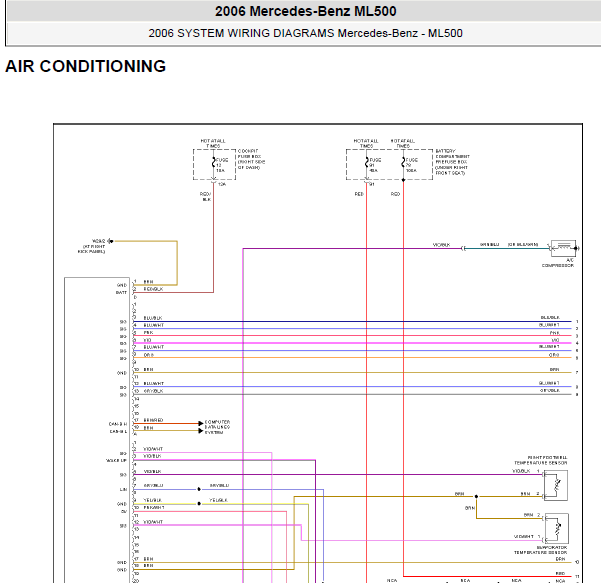Click 'RED/ BLK' label below Fuse 12
Viewport: 601px width, 583px height.
206,197
